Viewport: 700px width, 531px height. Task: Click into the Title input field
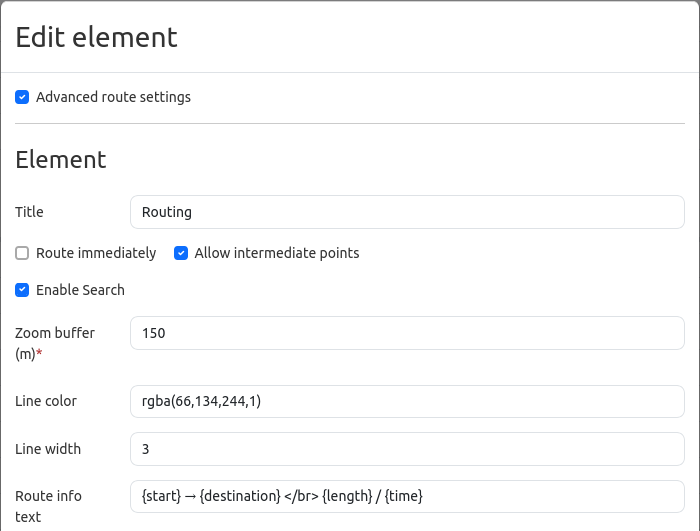tap(407, 212)
